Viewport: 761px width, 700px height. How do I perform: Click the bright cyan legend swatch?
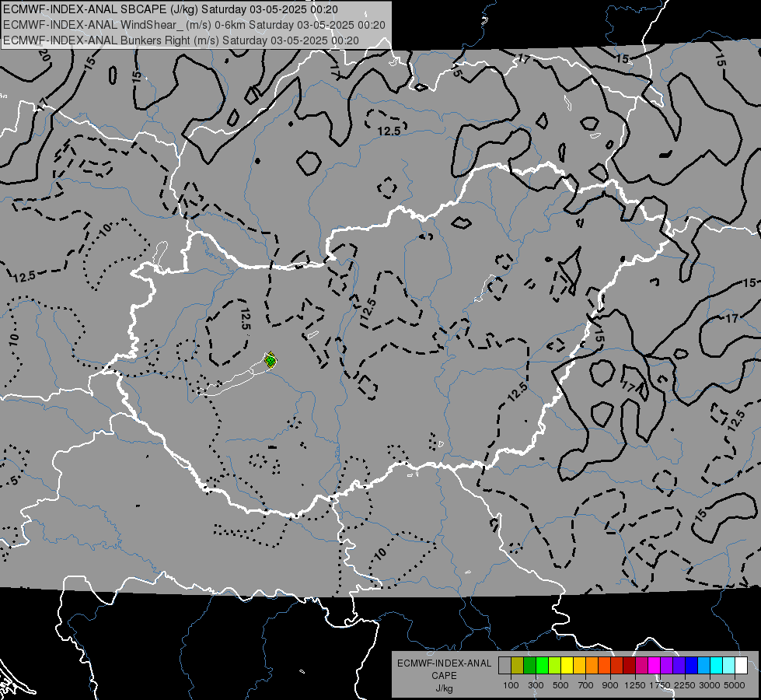[x=717, y=666]
